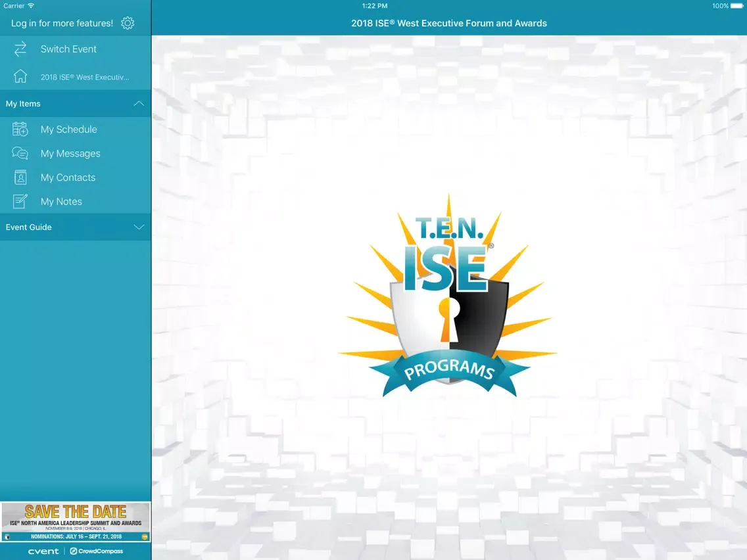Tap the home icon in the sidebar
Image resolution: width=747 pixels, height=560 pixels.
coord(20,76)
